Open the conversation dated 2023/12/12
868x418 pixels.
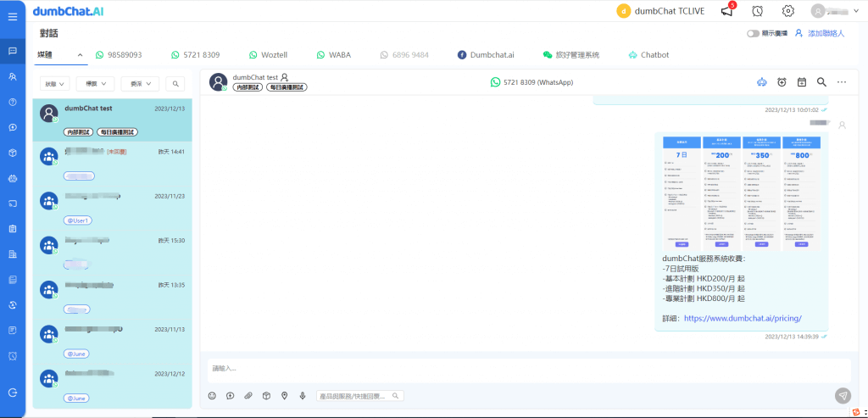click(113, 385)
